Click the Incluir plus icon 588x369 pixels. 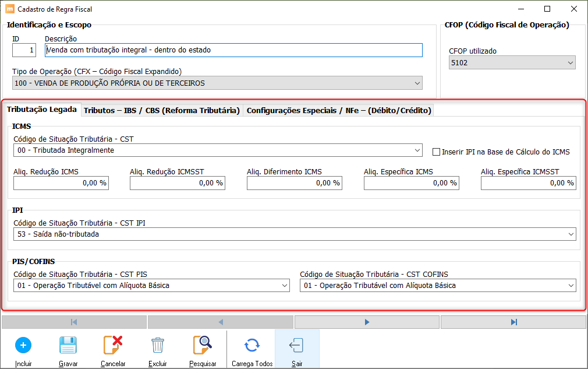point(23,345)
